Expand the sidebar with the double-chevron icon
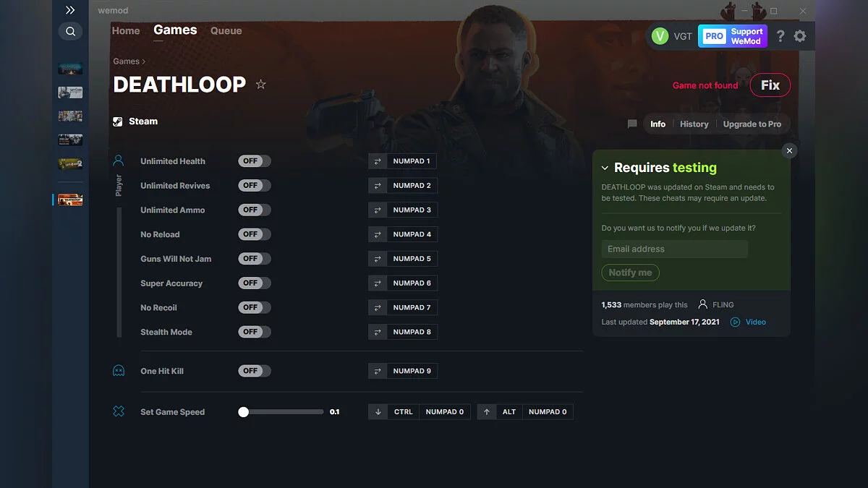 (x=69, y=10)
